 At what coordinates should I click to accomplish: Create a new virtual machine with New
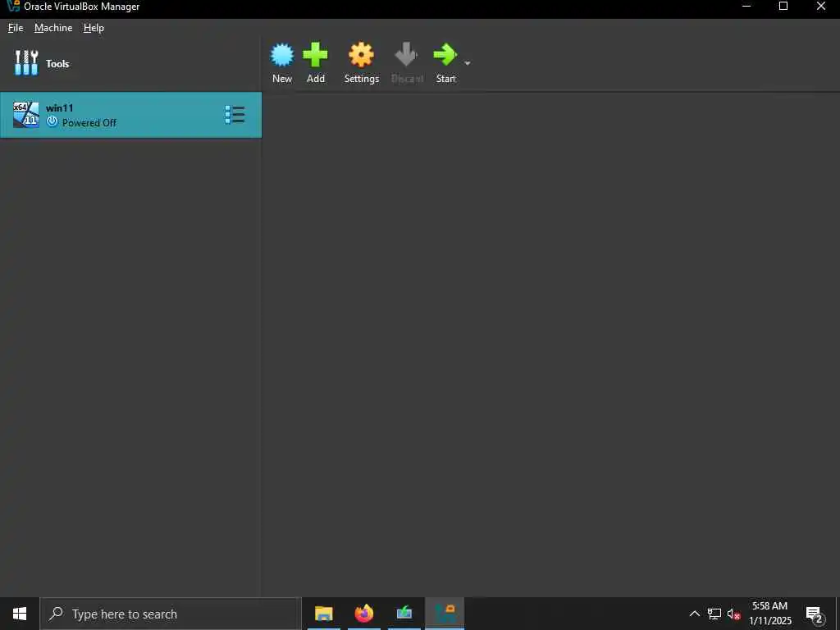[x=282, y=62]
